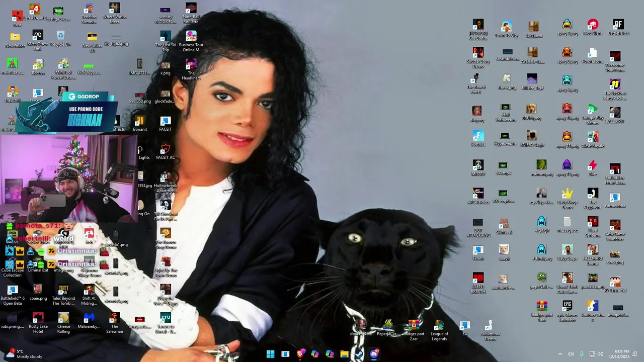Launch Counter-Strike 2 shortcut
The width and height of the screenshot is (644, 362).
pyautogui.click(x=593, y=311)
